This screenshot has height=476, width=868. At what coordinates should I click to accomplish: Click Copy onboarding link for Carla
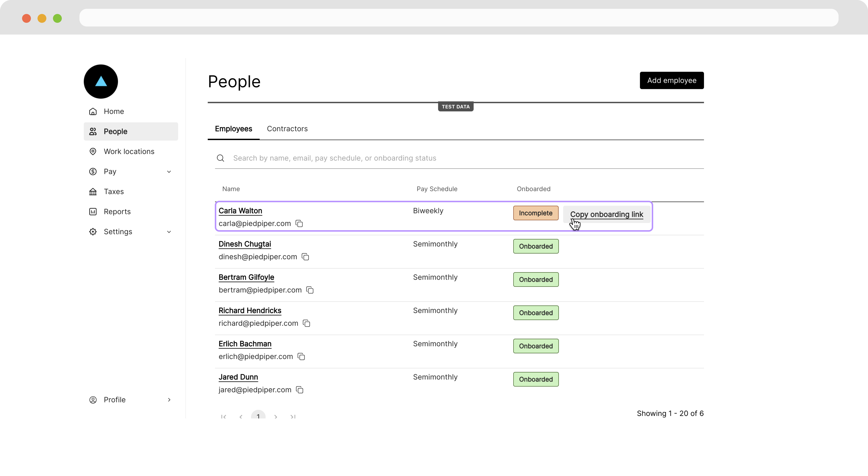pos(606,214)
